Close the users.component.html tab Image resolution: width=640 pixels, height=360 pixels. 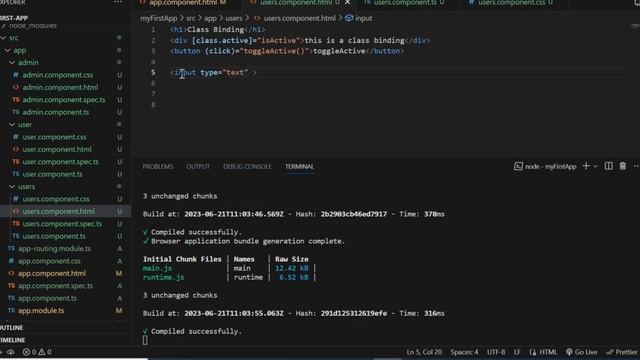[347, 3]
